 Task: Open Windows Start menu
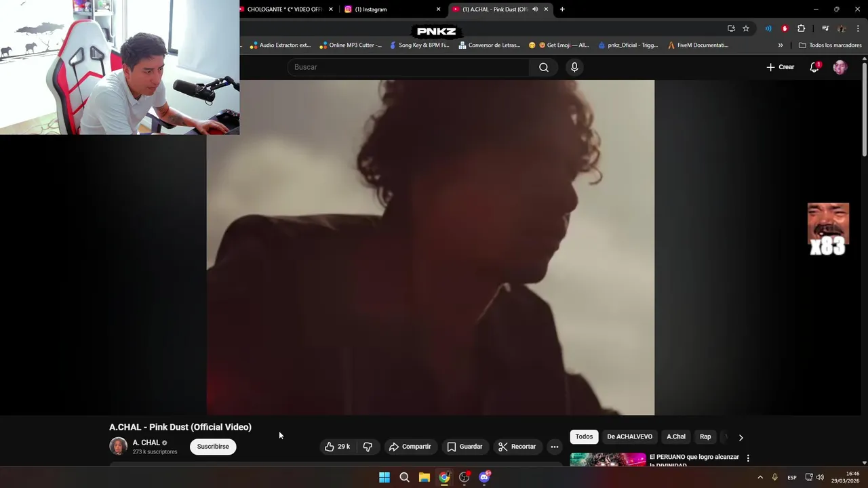click(x=384, y=477)
